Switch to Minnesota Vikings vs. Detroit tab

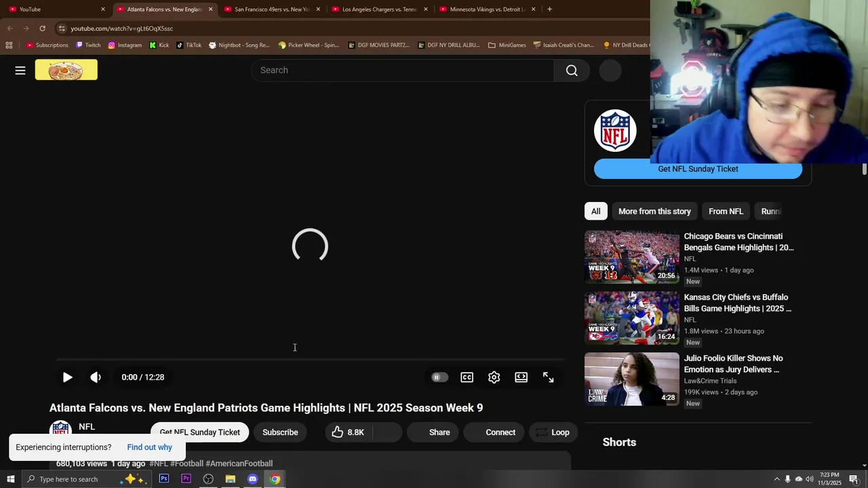pos(487,9)
